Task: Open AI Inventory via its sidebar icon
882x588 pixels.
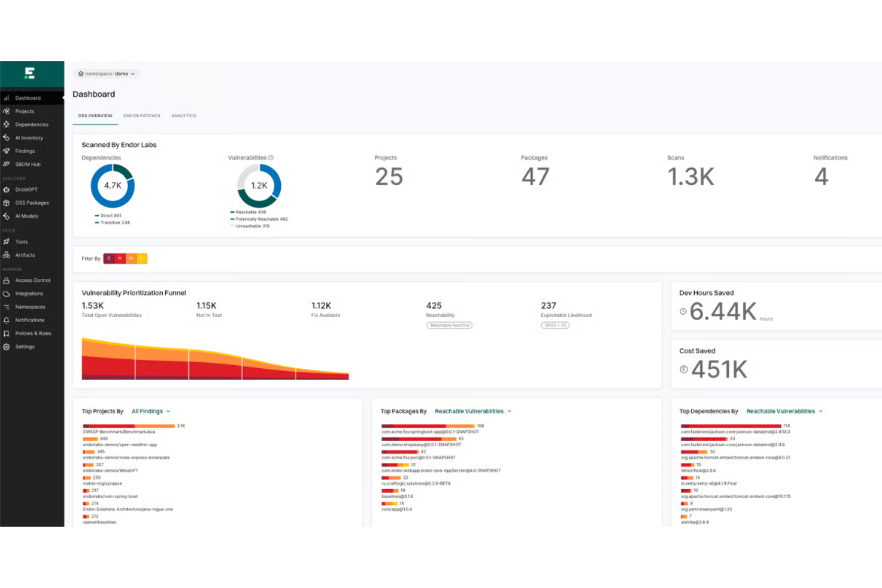Action: pos(7,138)
